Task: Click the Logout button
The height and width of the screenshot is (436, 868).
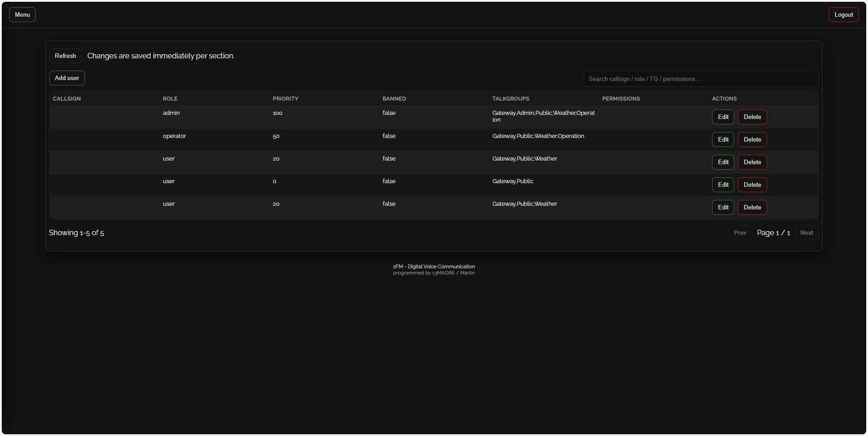Action: 843,15
